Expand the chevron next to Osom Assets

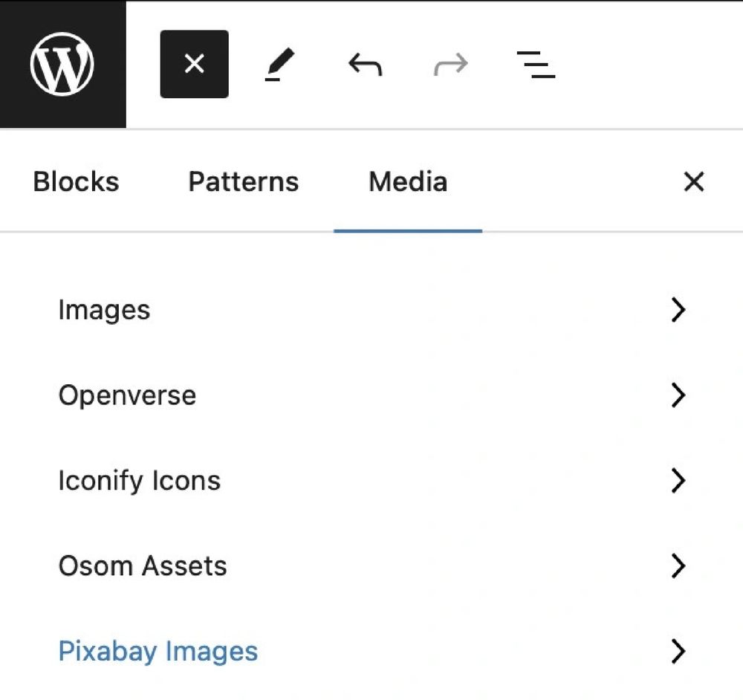point(677,566)
